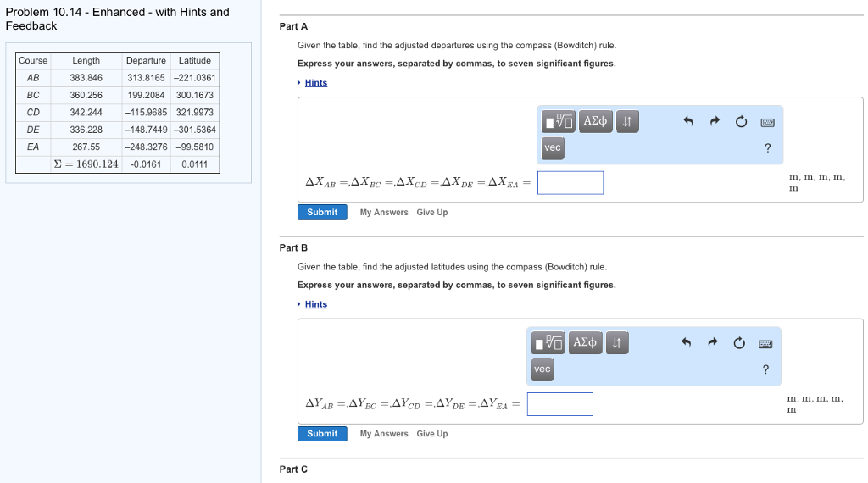Open the templates/square root tool in Part A

(558, 121)
